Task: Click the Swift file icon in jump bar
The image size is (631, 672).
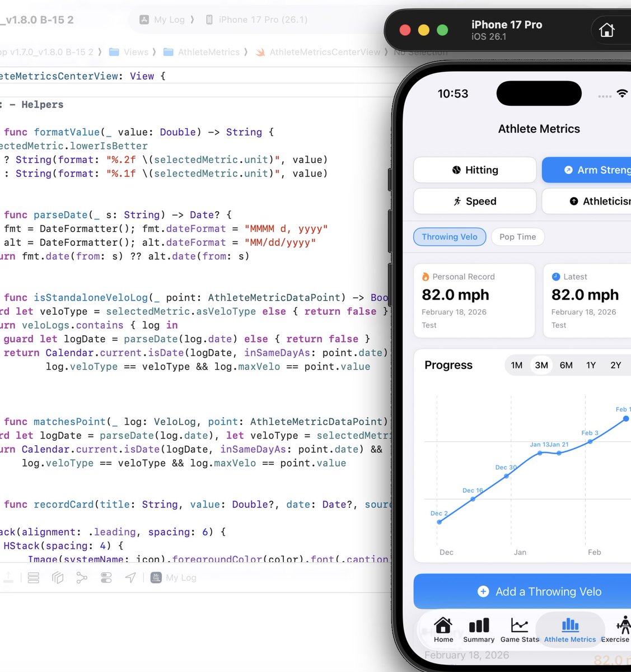Action: coord(260,52)
